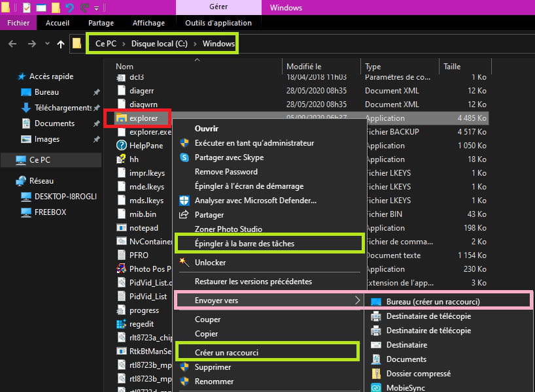Click the Redo arrow in the title bar
This screenshot has height=392, width=535.
(x=84, y=7)
